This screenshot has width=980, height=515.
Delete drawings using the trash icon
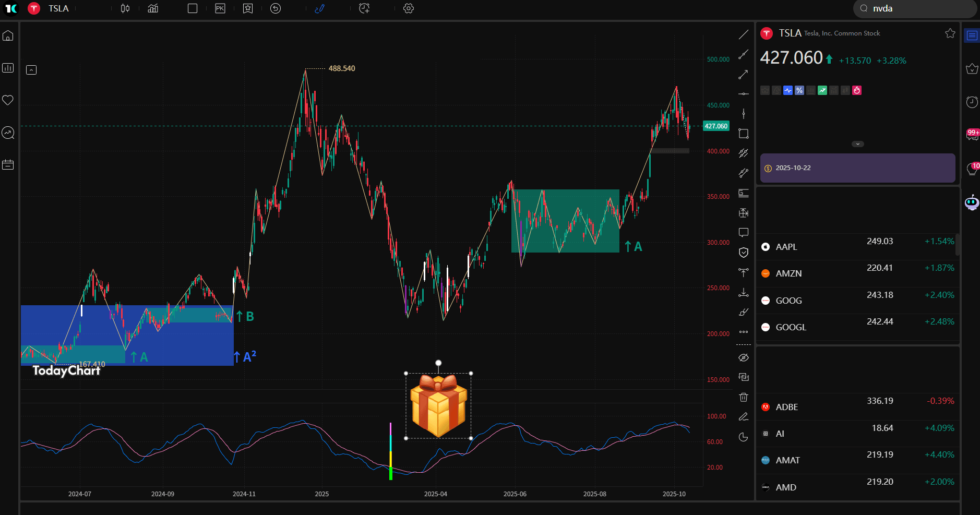coord(744,397)
